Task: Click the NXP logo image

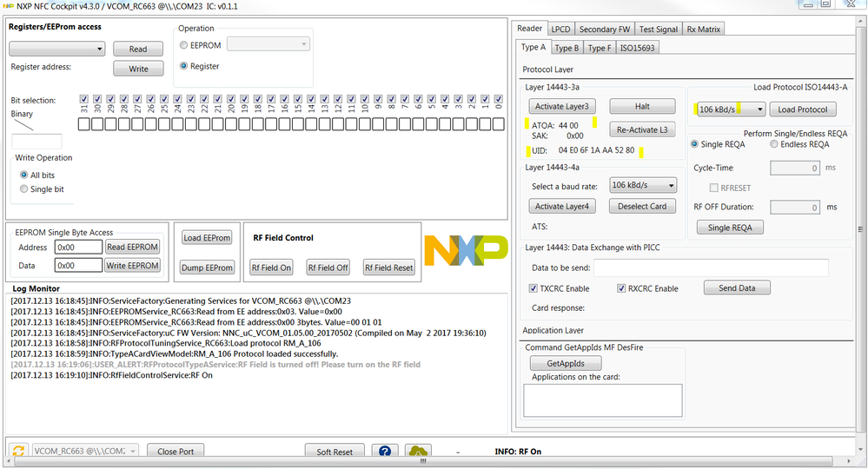Action: (466, 250)
